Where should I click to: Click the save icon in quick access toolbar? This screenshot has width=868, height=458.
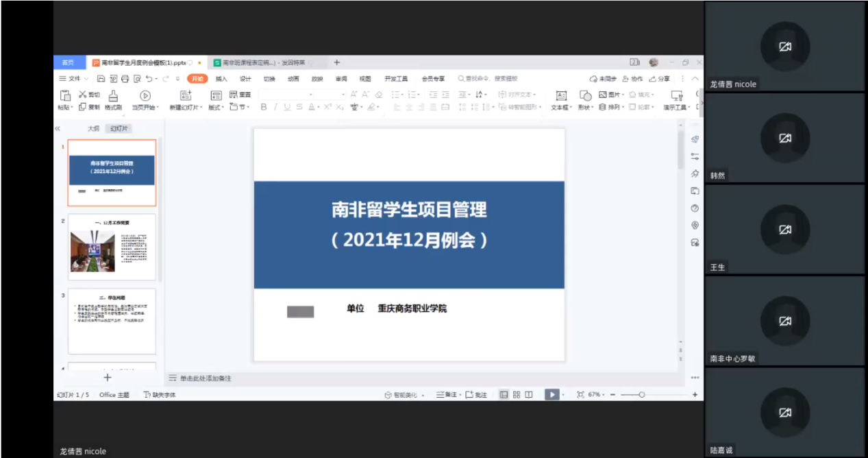coord(101,79)
